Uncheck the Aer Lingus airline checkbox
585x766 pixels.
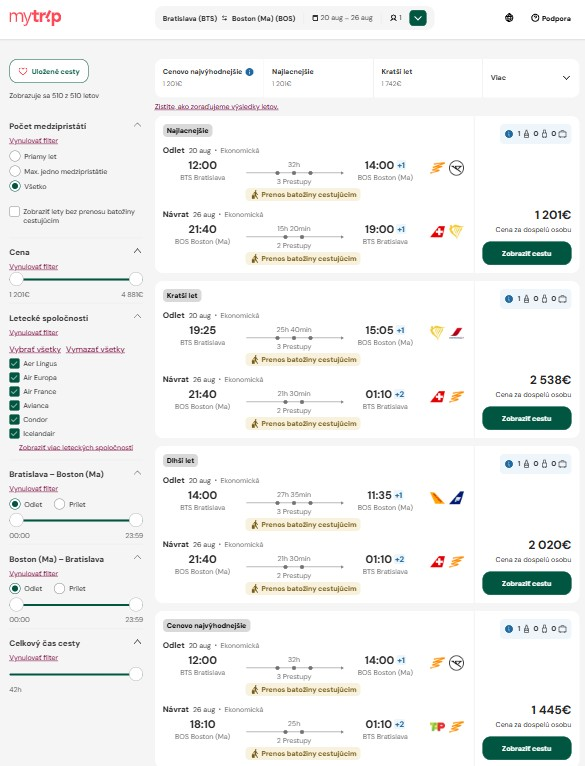(x=15, y=363)
